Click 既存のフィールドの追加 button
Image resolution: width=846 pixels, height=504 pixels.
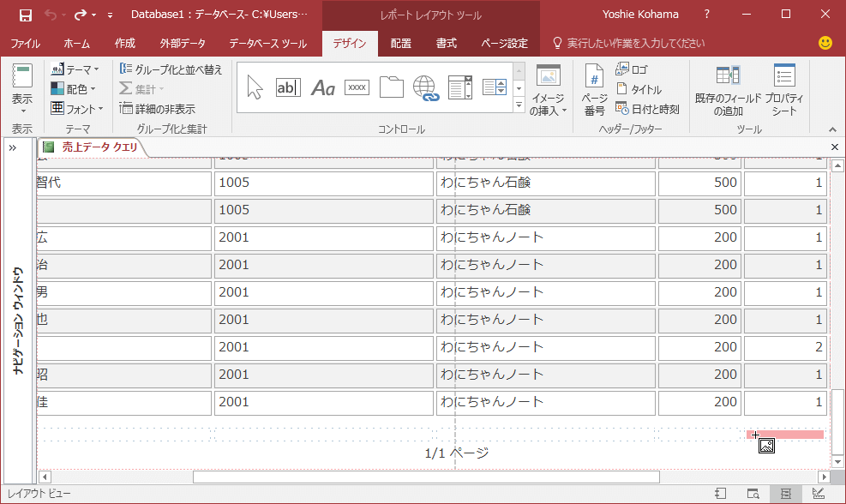coord(728,90)
